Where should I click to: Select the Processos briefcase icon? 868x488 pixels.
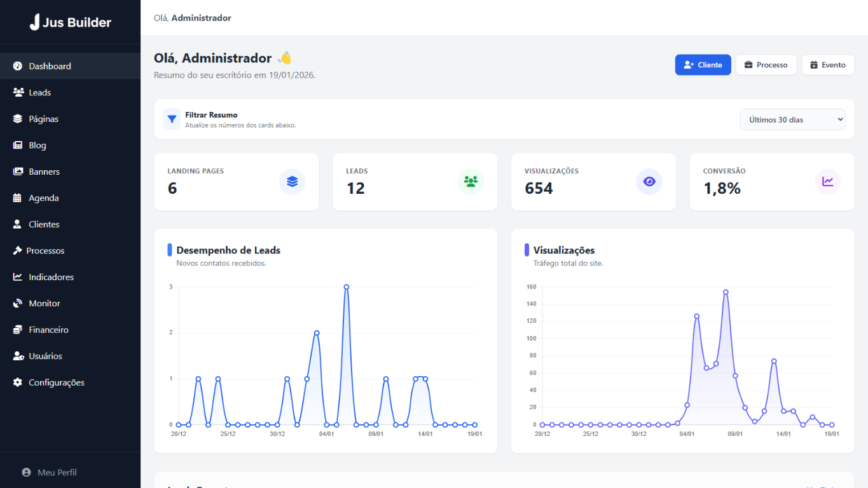(x=18, y=250)
